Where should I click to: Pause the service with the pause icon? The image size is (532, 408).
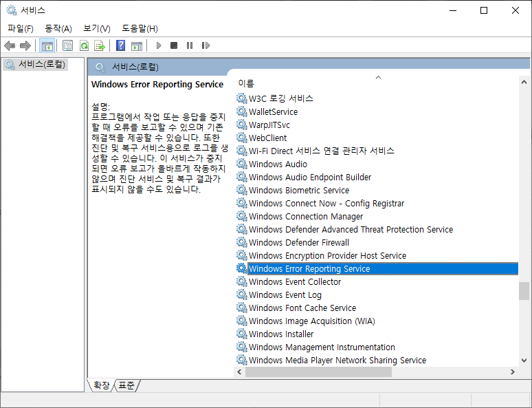click(x=190, y=45)
